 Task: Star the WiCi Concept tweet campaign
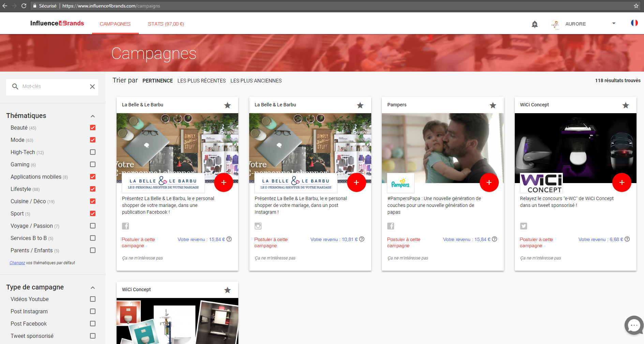[x=626, y=105]
